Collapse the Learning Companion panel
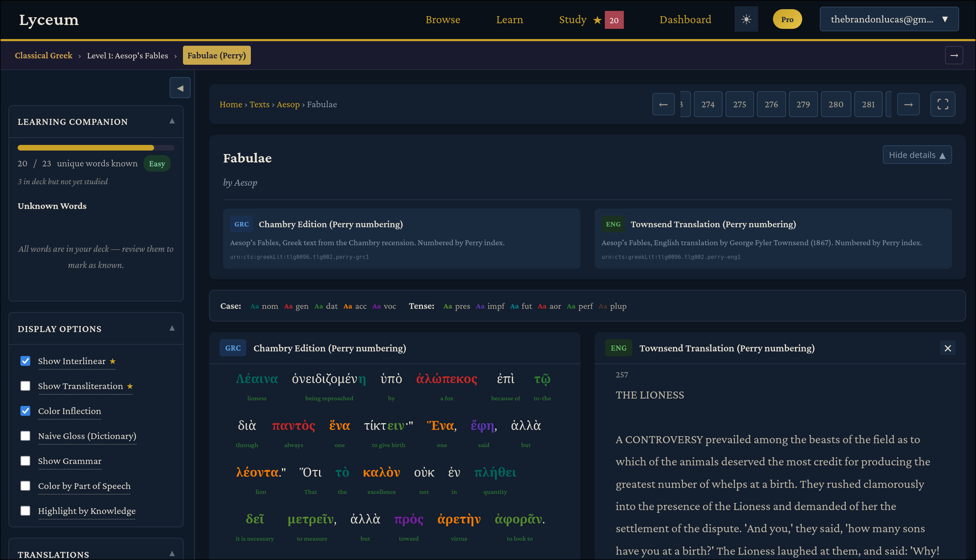 tap(172, 121)
